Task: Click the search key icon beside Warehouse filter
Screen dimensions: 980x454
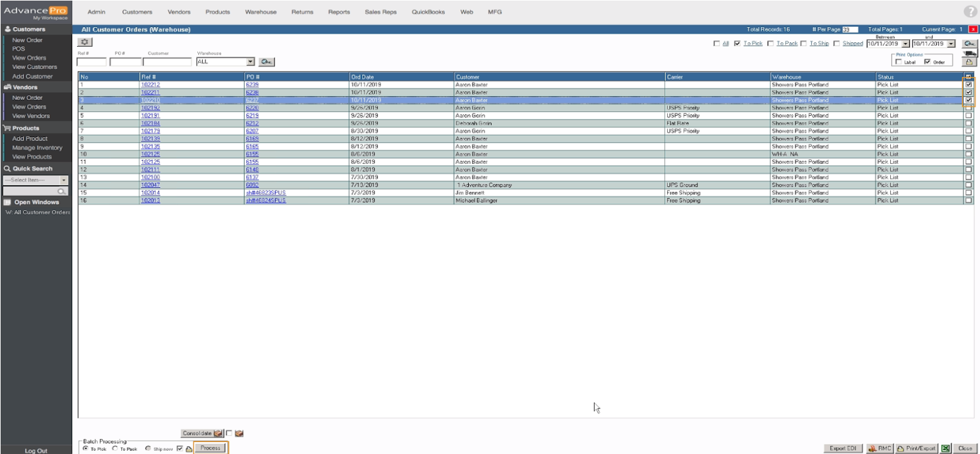Action: click(267, 62)
